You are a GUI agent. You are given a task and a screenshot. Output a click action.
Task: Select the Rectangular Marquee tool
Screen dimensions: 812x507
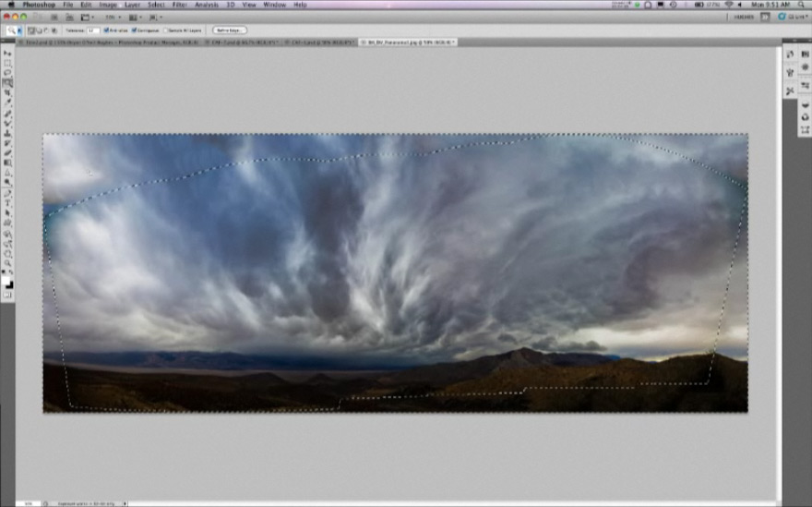pyautogui.click(x=7, y=63)
